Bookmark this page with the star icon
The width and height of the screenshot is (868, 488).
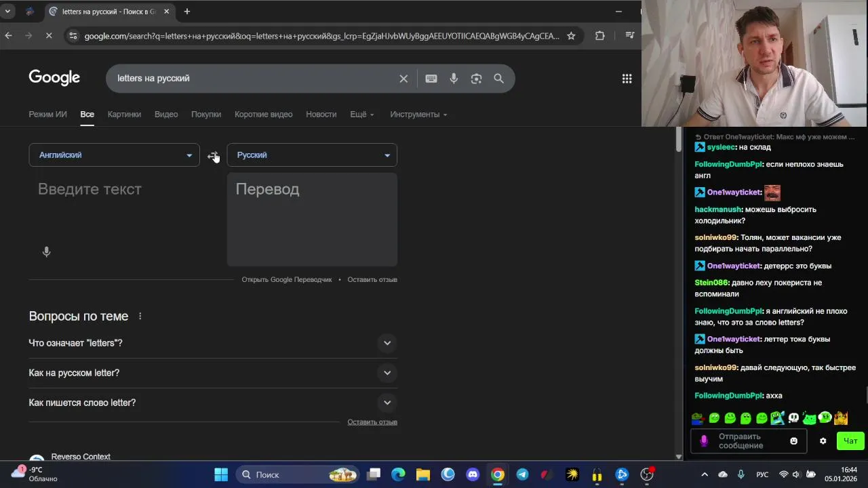pos(571,36)
